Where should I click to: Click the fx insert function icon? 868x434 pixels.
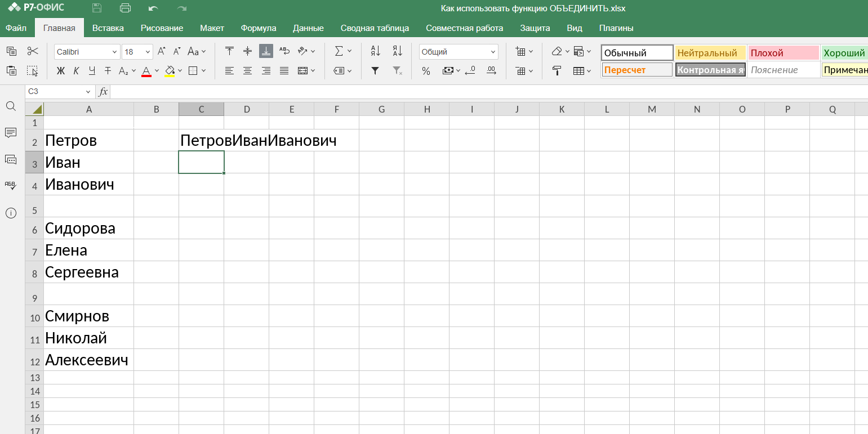tap(104, 91)
